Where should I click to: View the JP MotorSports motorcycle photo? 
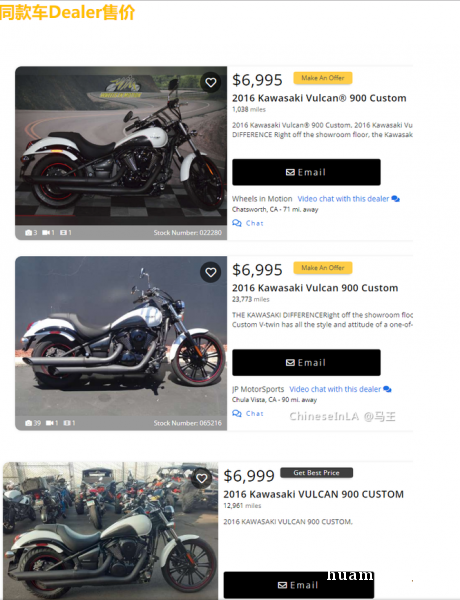click(121, 336)
